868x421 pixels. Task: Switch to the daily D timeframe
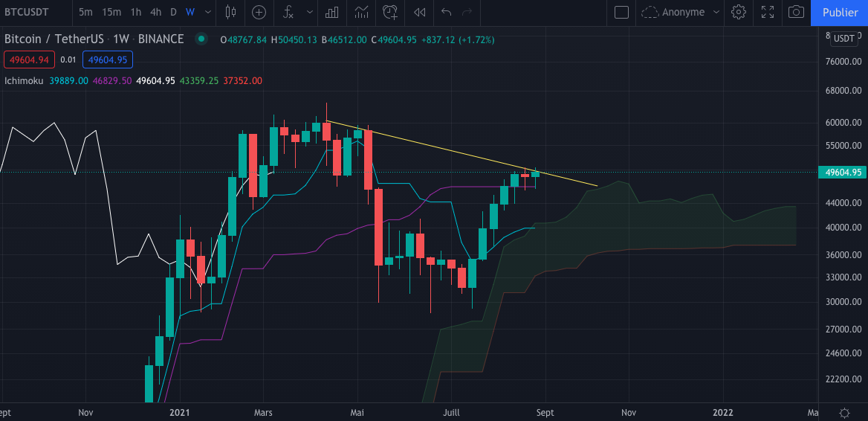[x=173, y=12]
